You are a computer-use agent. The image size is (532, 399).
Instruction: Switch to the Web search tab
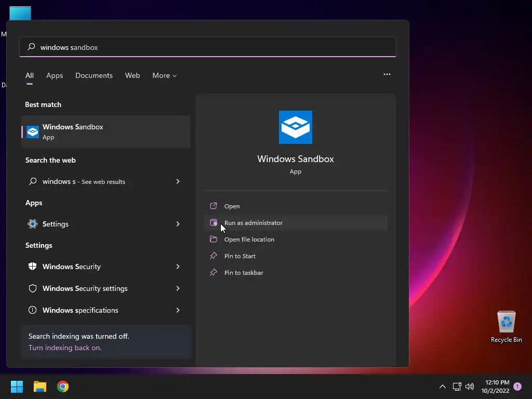tap(132, 76)
